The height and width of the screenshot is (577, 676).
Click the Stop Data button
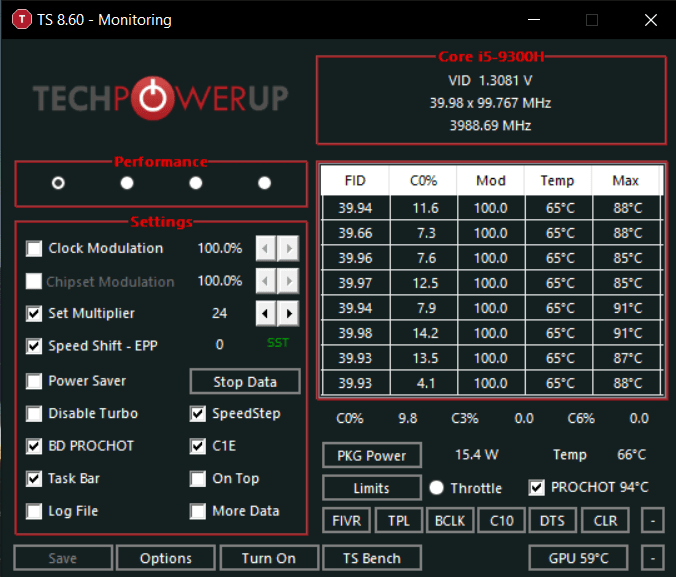(245, 382)
